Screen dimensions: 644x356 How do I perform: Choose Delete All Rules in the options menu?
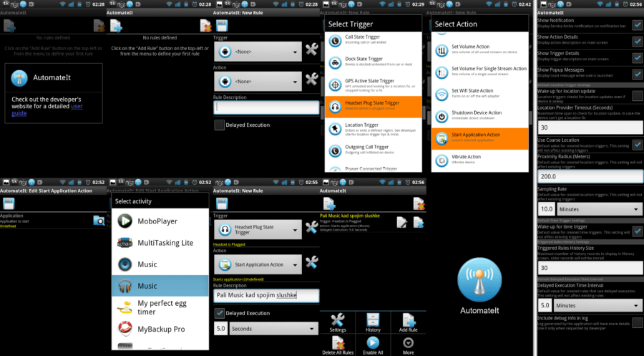click(338, 345)
